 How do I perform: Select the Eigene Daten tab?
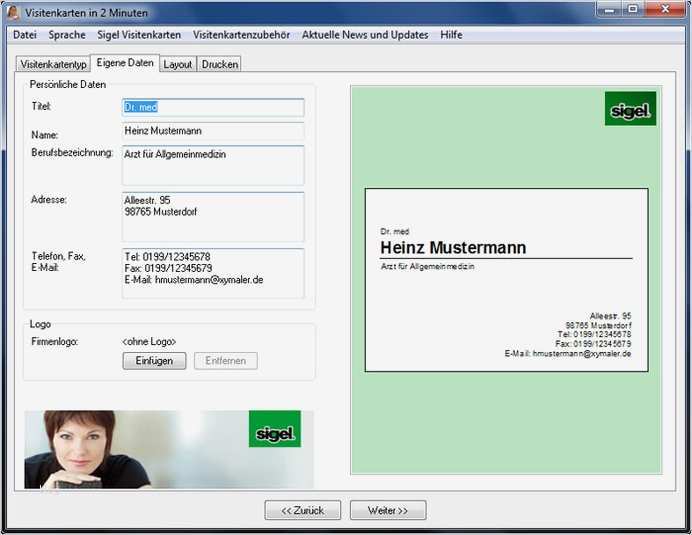(x=125, y=63)
